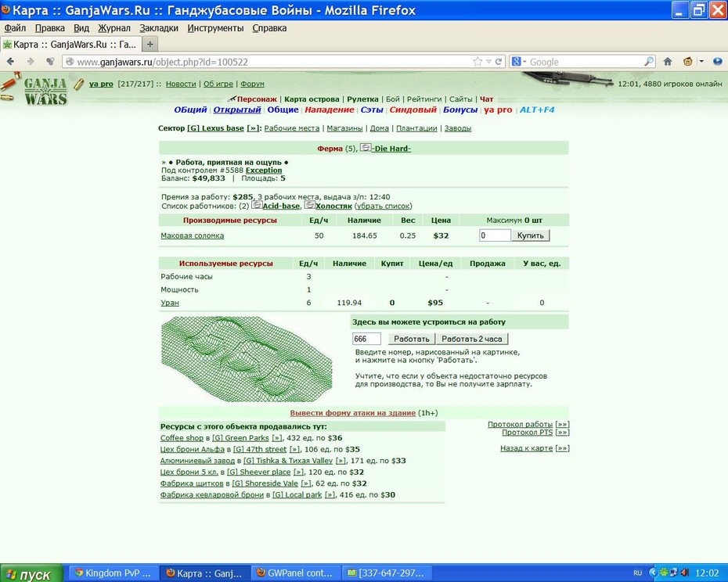Open Протокол PTS link
The height and width of the screenshot is (582, 728).
click(527, 432)
